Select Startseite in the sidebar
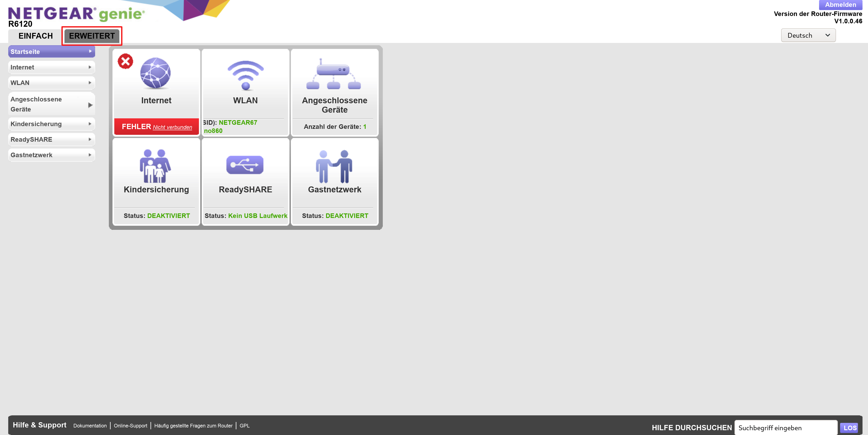868x435 pixels. 51,51
